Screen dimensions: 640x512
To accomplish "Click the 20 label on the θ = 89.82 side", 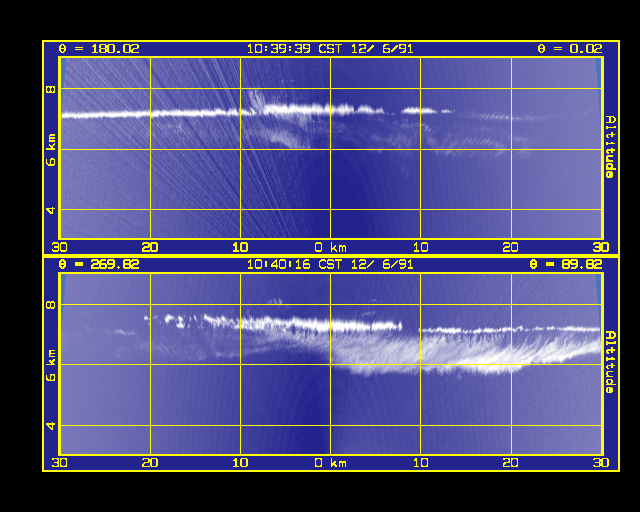I will click(x=511, y=463).
